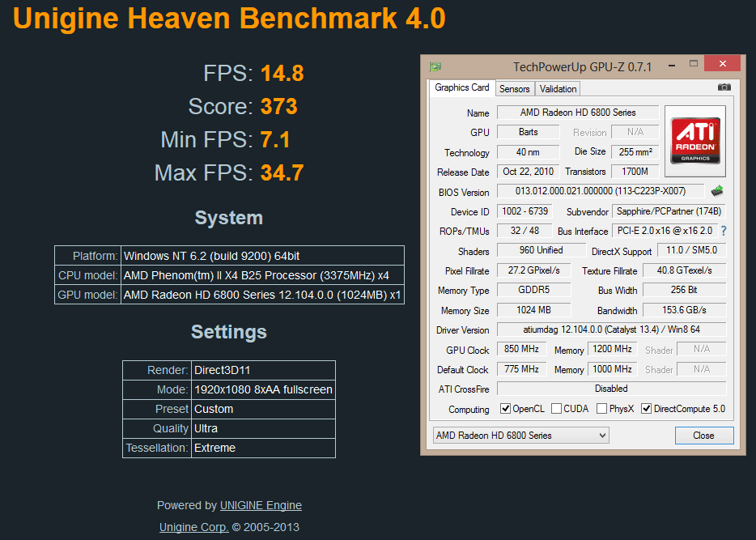Open the AMD Radeon HD 6800 Series dropdown
The image size is (756, 540).
pyautogui.click(x=520, y=435)
